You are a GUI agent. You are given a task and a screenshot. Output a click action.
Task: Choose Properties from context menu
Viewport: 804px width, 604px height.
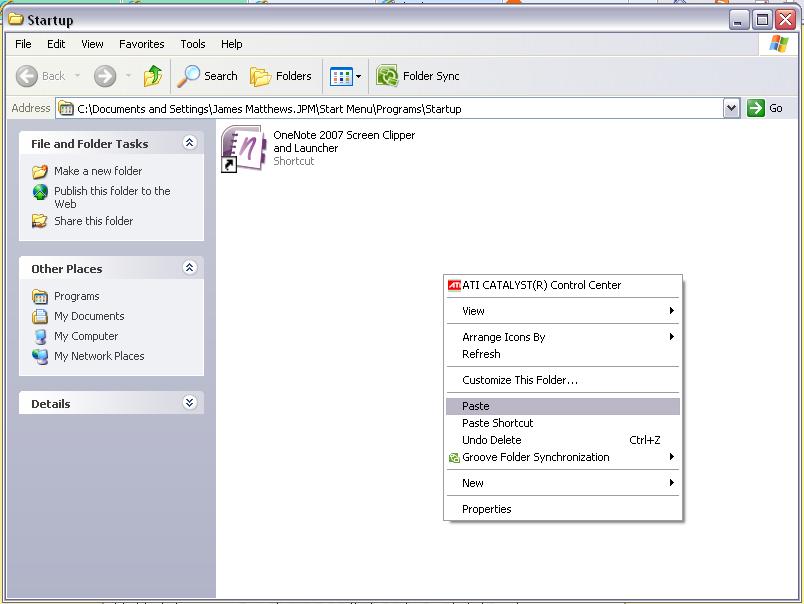[x=563, y=509]
